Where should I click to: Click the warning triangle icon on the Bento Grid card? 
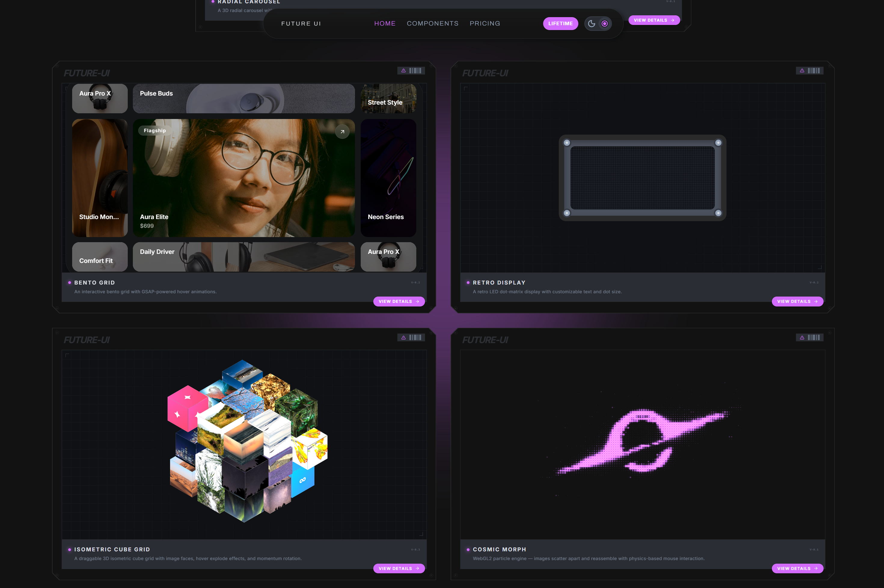pyautogui.click(x=403, y=71)
